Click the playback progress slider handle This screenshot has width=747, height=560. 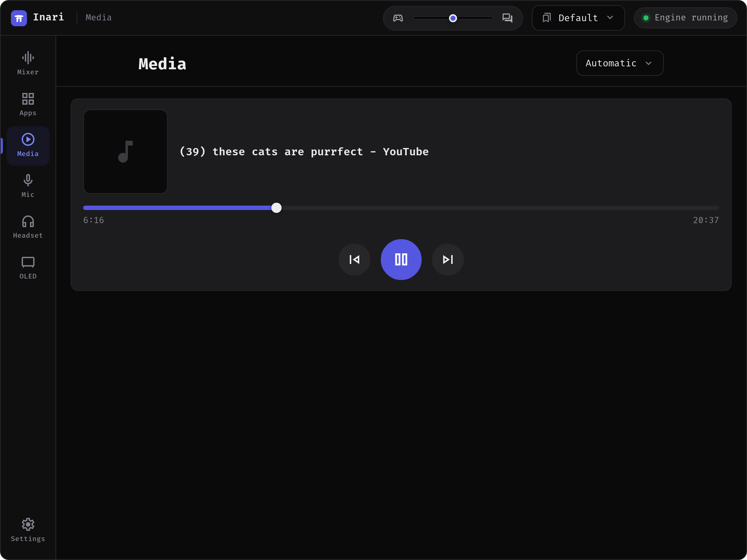click(x=276, y=208)
